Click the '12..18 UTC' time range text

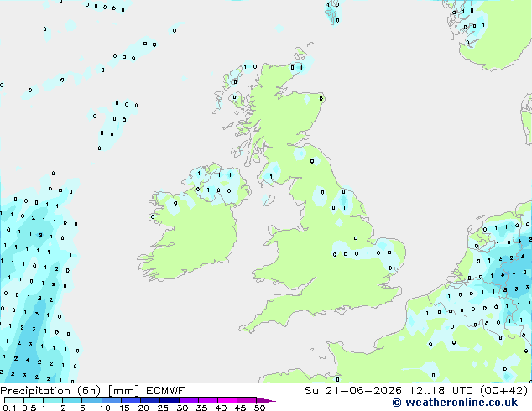pos(441,391)
